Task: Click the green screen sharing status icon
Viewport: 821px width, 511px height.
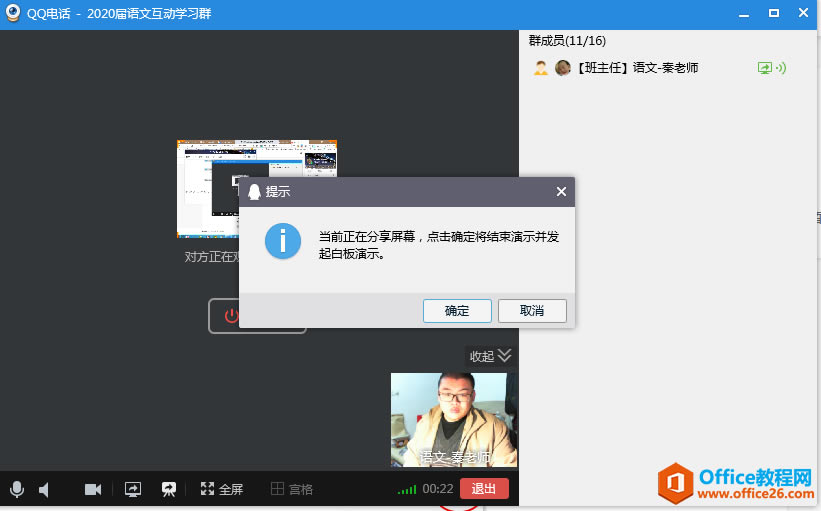Action: pyautogui.click(x=764, y=68)
